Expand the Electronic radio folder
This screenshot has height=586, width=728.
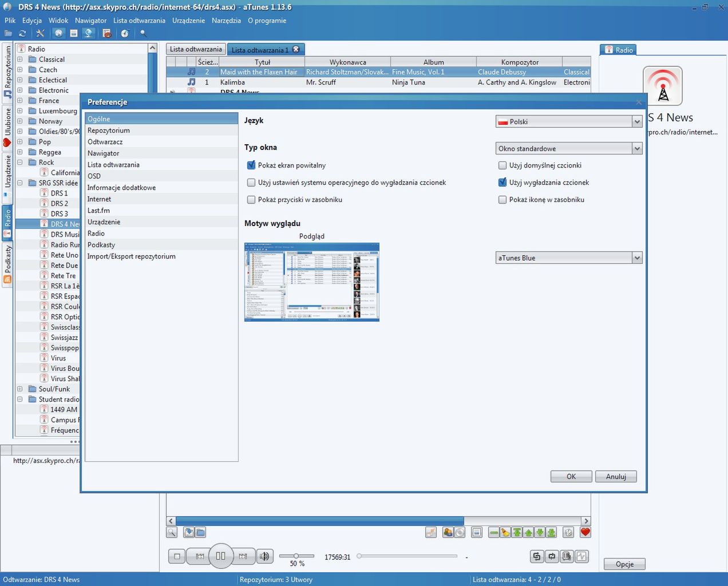(x=19, y=90)
